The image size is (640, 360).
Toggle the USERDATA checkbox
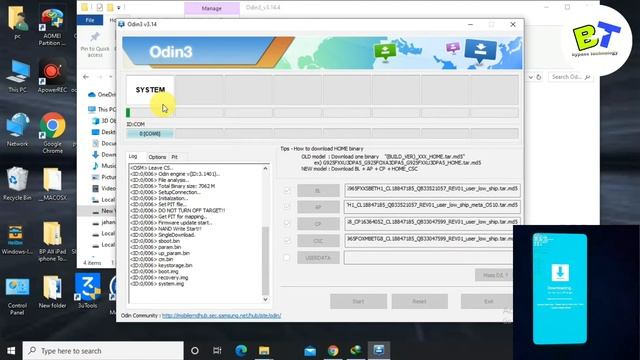coord(287,258)
